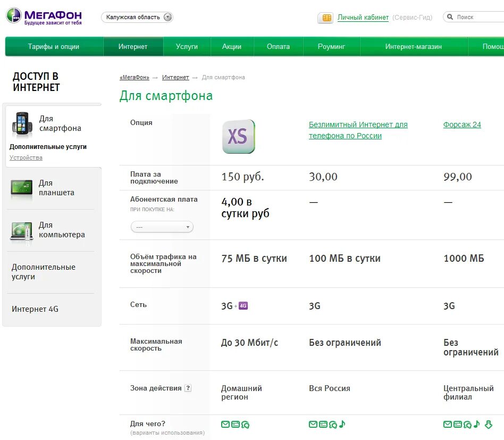Screen dimensions: 504x440
Task: Open the Интернет-магазин menu item
Action: (414, 47)
